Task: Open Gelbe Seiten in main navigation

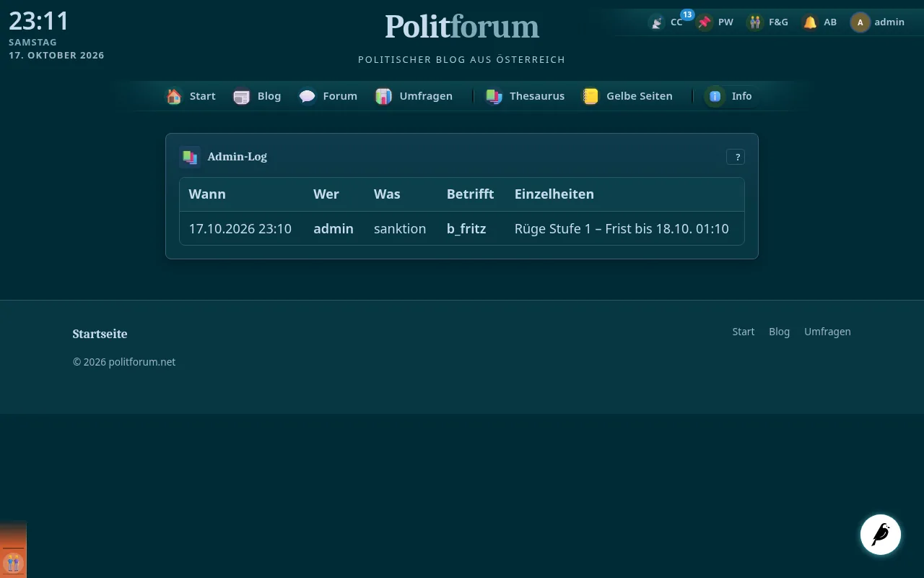Action: pos(640,96)
